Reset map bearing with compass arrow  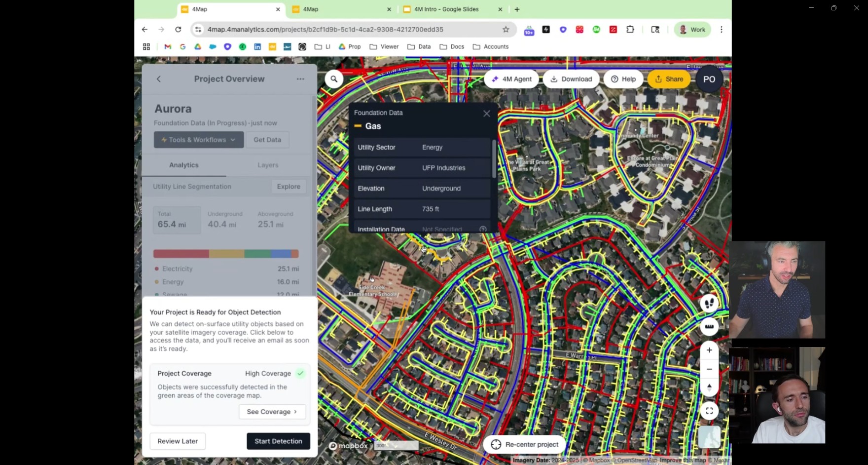click(x=709, y=387)
